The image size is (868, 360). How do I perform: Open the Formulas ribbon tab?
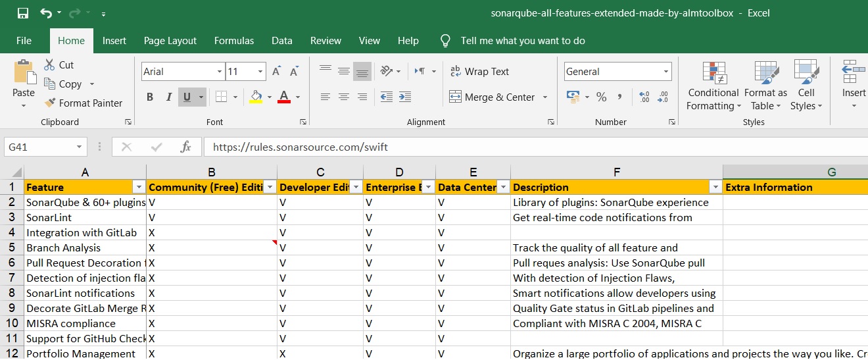233,41
